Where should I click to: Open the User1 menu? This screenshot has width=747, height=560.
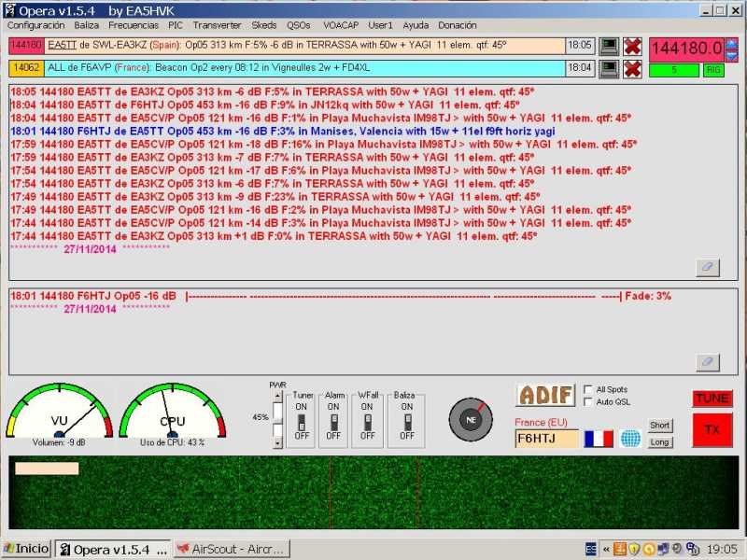(380, 25)
